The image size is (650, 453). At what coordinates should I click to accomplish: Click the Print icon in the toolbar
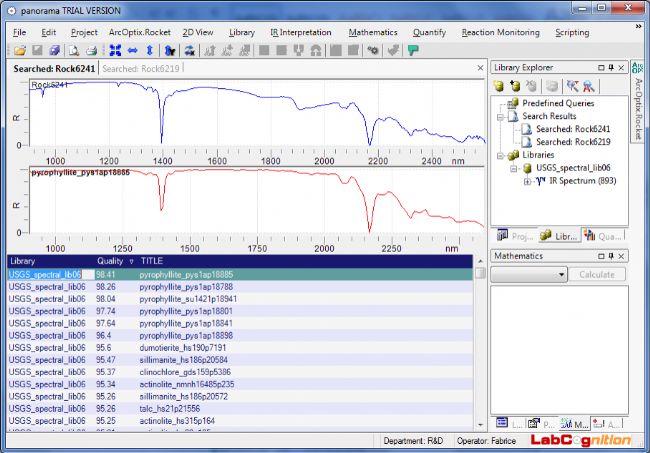[91, 50]
